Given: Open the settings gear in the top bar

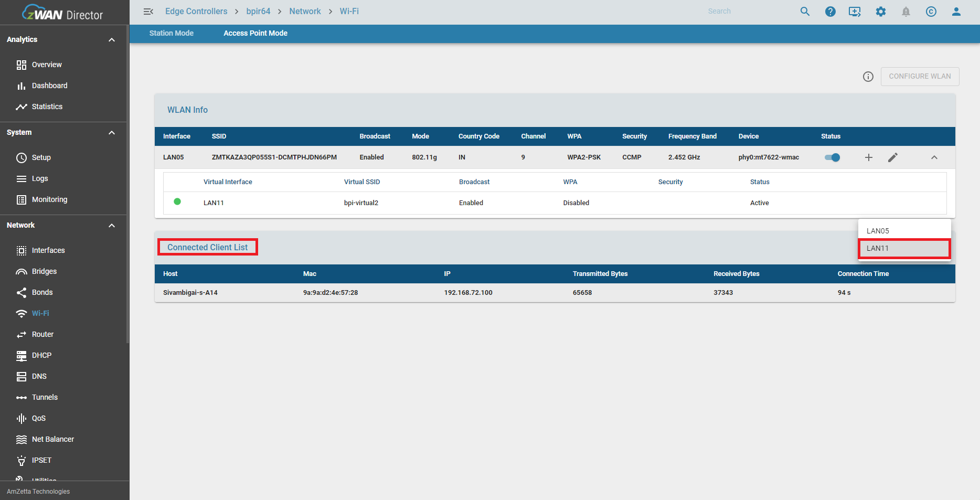Looking at the screenshot, I should click(x=881, y=11).
